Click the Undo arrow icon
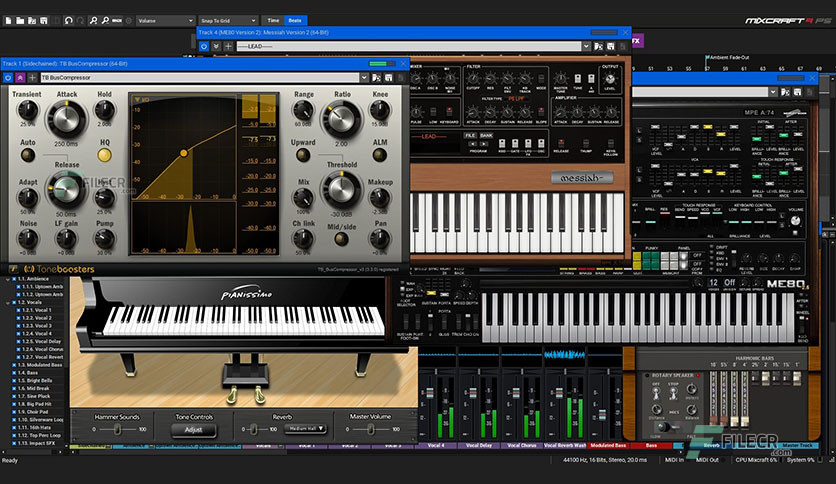Viewport: 836px width, 484px height. tap(68, 21)
